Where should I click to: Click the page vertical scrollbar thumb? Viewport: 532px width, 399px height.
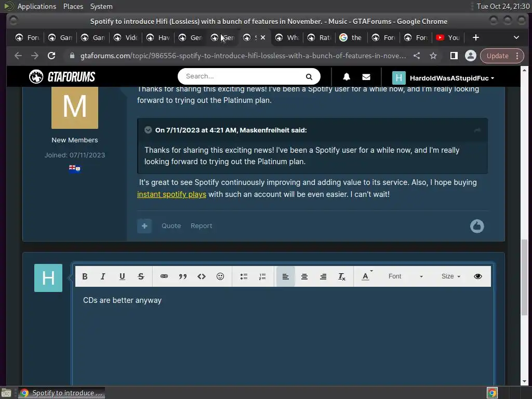(x=525, y=277)
